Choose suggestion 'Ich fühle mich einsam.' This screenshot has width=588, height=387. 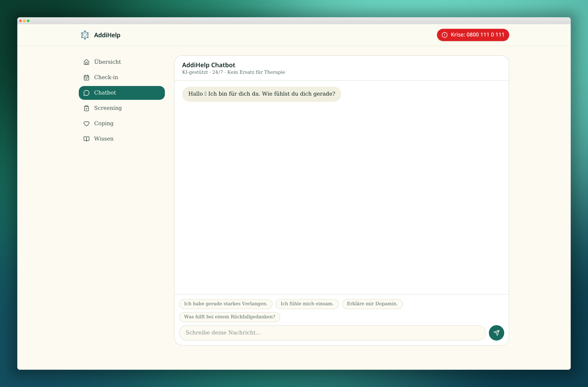pos(307,304)
